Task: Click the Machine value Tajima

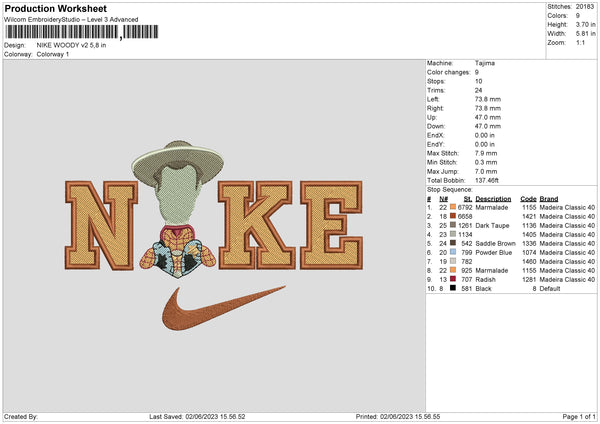Action: tap(485, 63)
